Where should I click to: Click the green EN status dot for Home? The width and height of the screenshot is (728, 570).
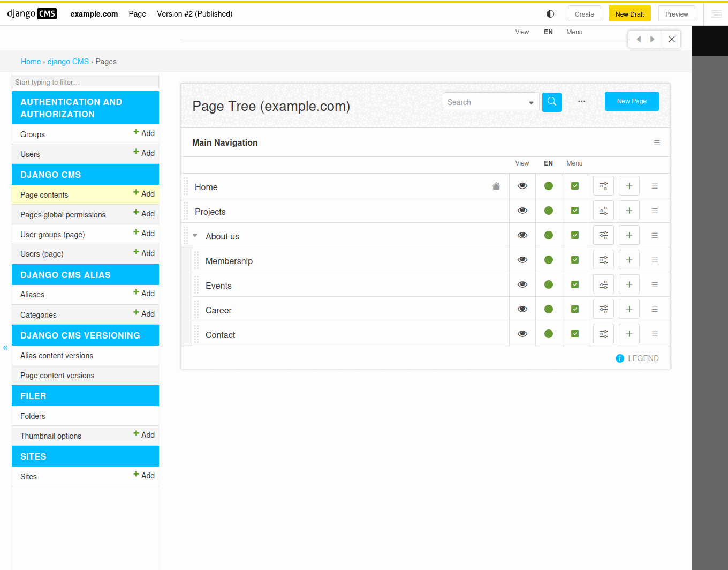549,186
